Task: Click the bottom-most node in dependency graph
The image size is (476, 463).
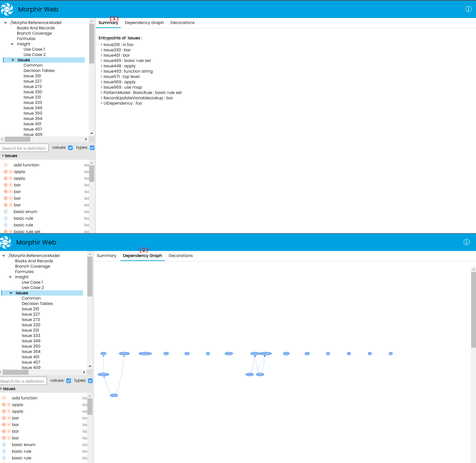Action: tap(114, 395)
